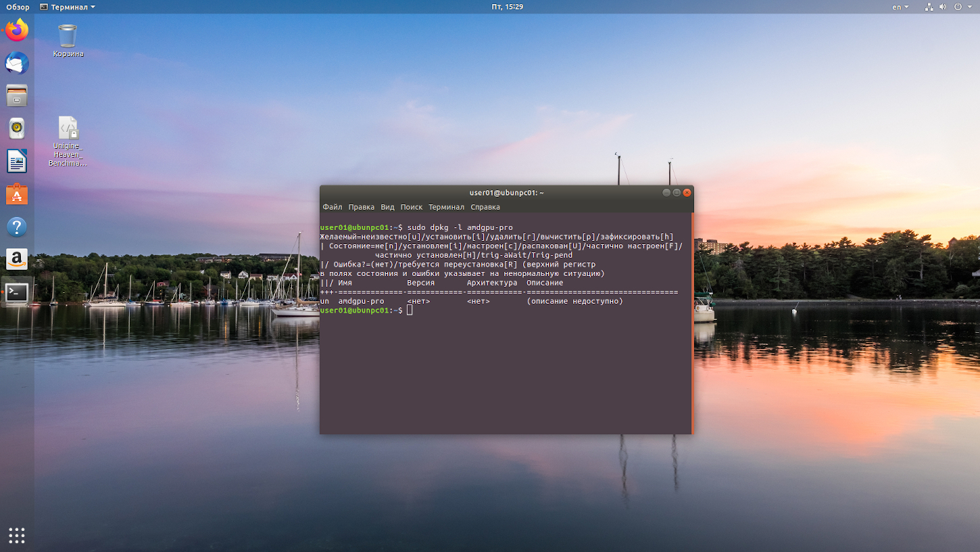Expand the Терминал app menu
This screenshot has height=552, width=980.
[68, 7]
